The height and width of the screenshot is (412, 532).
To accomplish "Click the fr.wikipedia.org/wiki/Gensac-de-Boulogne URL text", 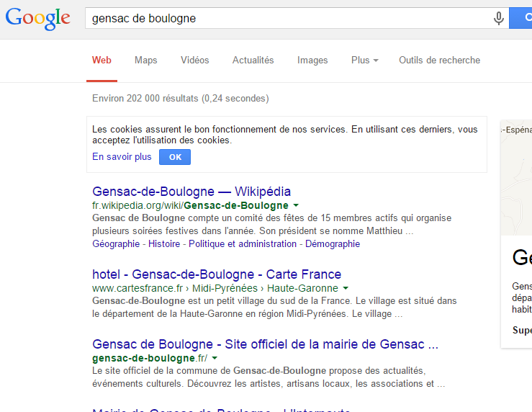I will point(190,205).
